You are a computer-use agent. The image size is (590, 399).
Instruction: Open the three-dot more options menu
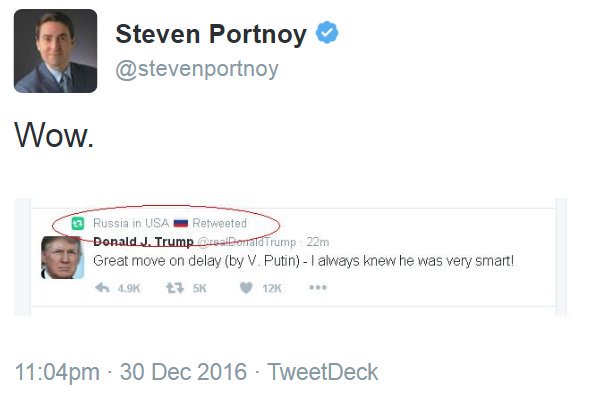pos(318,288)
